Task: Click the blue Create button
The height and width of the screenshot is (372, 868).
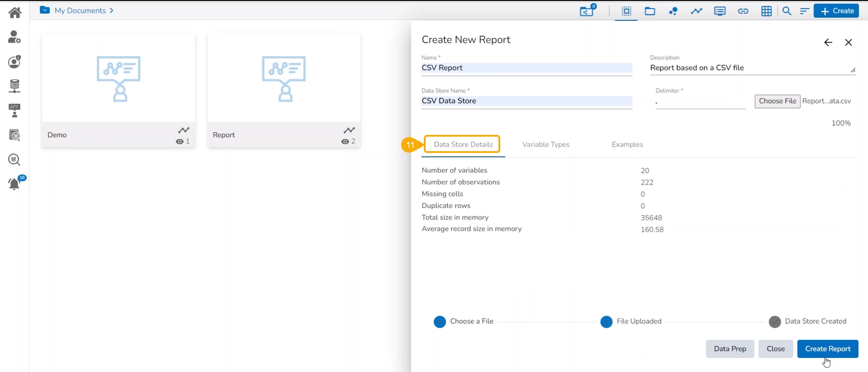Action: click(837, 11)
